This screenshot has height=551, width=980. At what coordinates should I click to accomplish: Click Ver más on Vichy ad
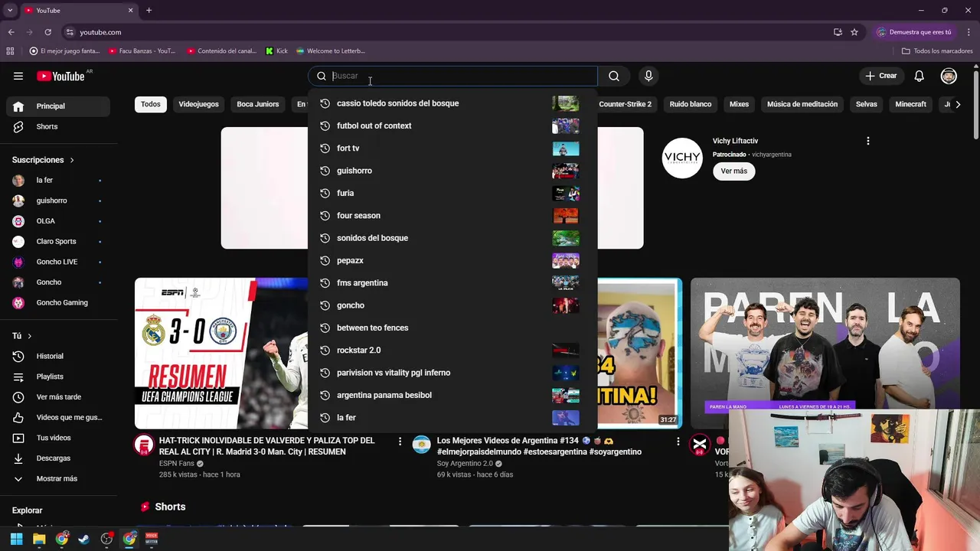(x=733, y=171)
